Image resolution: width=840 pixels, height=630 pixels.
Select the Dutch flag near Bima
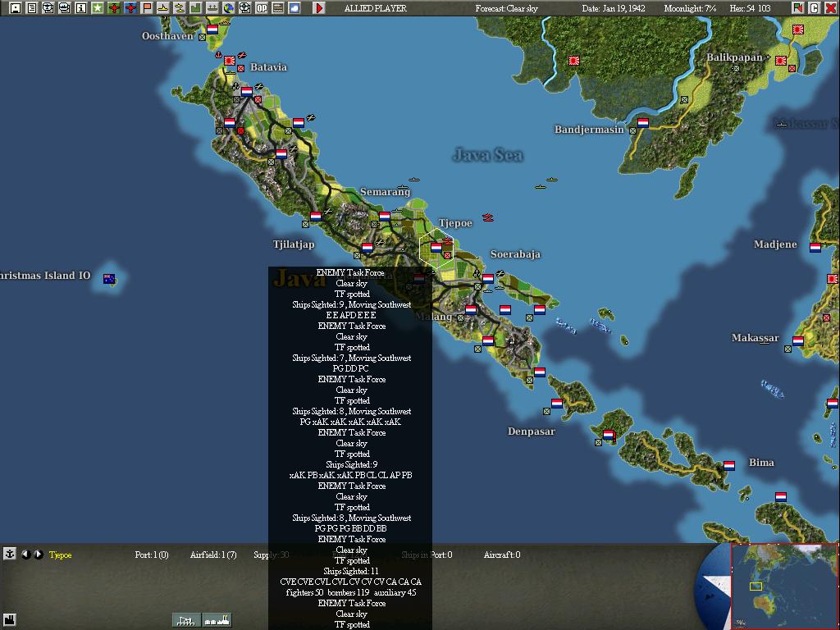pos(728,466)
